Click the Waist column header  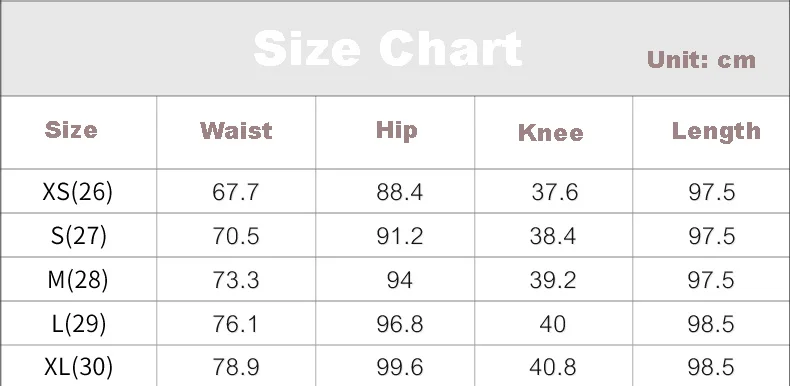click(236, 131)
